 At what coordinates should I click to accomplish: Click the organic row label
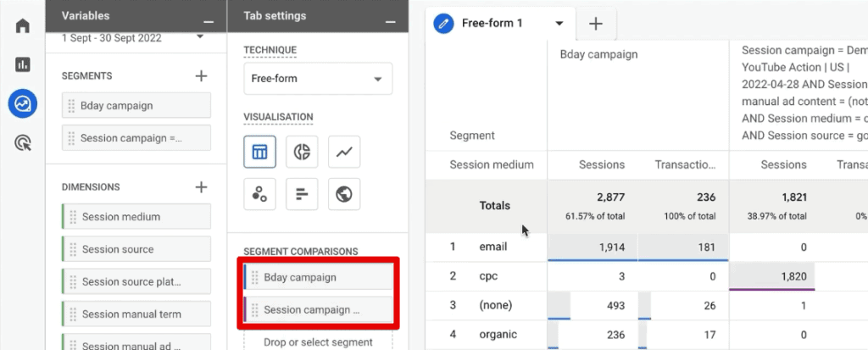point(498,335)
